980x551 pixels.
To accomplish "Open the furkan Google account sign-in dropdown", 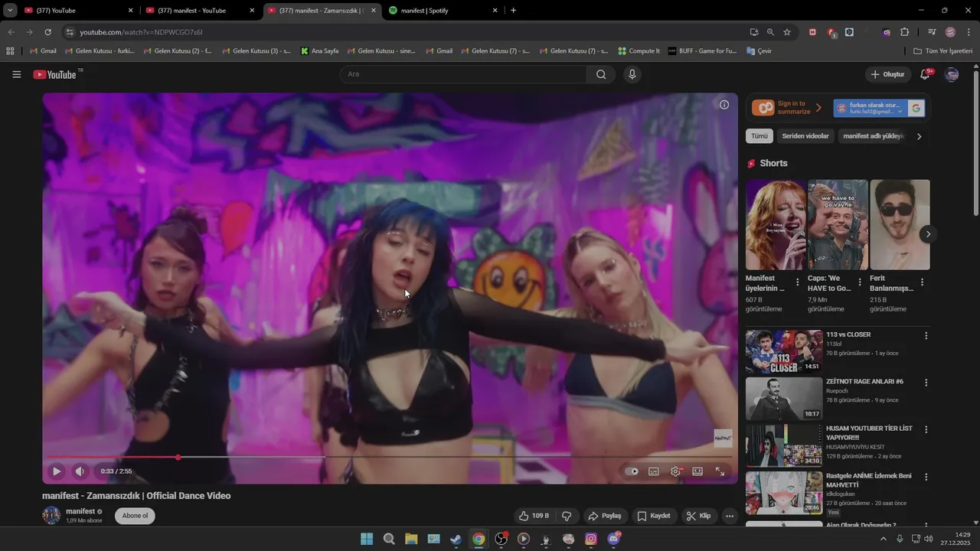I will 879,108.
